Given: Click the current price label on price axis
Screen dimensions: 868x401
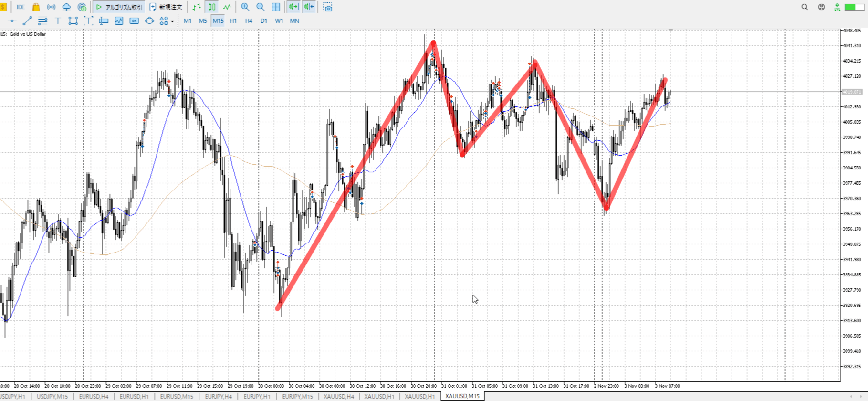Looking at the screenshot, I should point(852,92).
